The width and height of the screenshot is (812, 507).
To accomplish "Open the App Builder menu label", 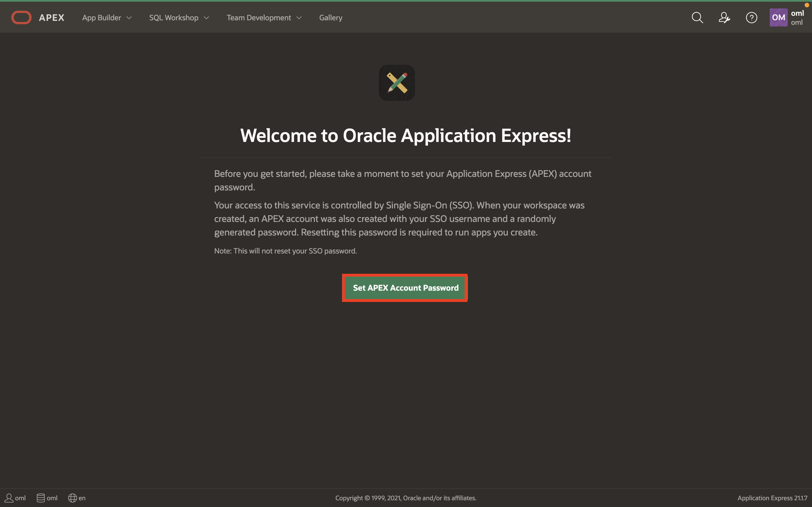I will (x=101, y=18).
